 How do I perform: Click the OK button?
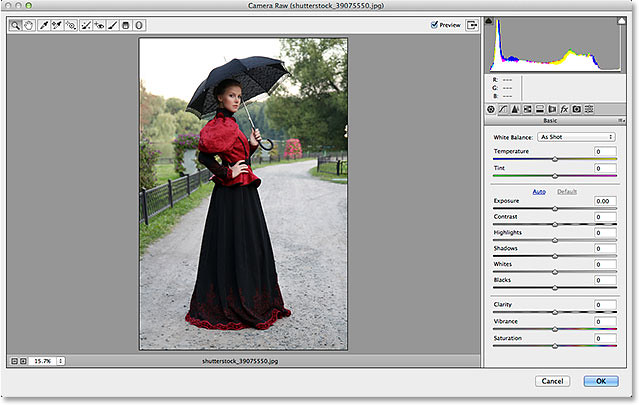(601, 381)
